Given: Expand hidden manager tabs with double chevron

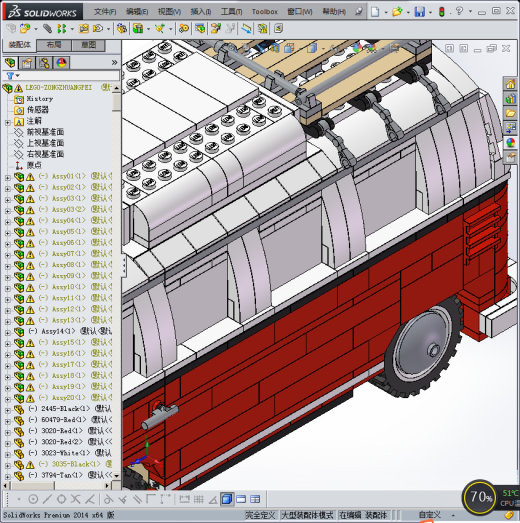Looking at the screenshot, I should point(114,62).
